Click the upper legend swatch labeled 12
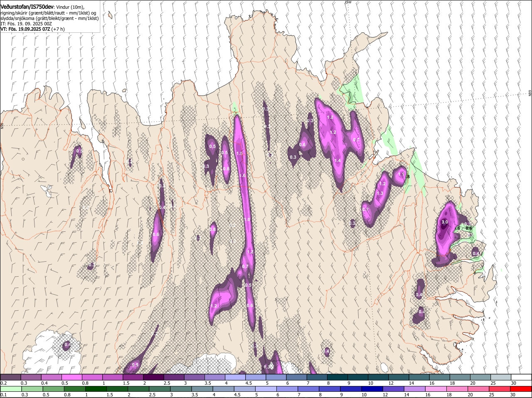Screen dimensions: 532x398 (399, 377)
